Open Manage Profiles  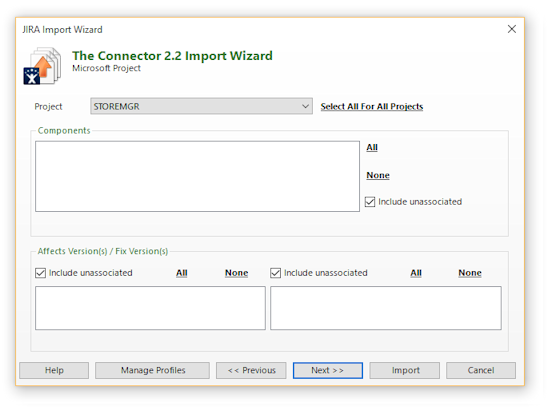coord(152,370)
